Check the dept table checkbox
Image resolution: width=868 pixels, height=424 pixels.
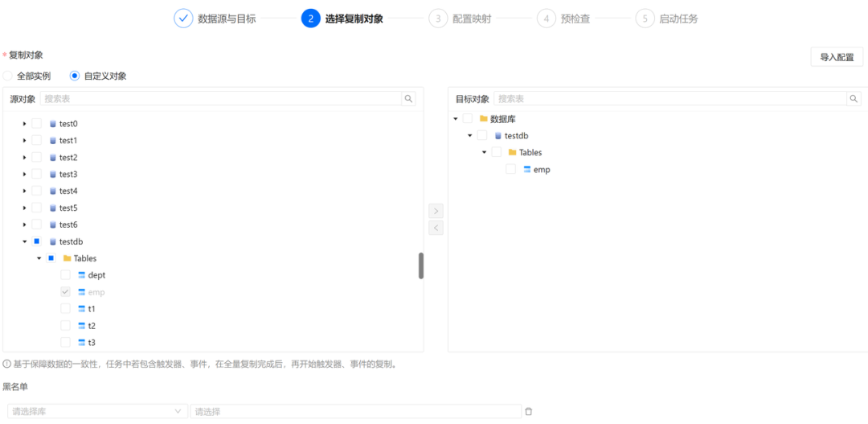[66, 275]
